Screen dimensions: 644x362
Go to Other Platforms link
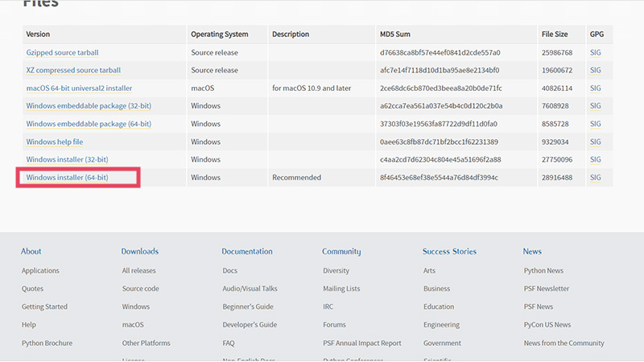[x=146, y=343]
